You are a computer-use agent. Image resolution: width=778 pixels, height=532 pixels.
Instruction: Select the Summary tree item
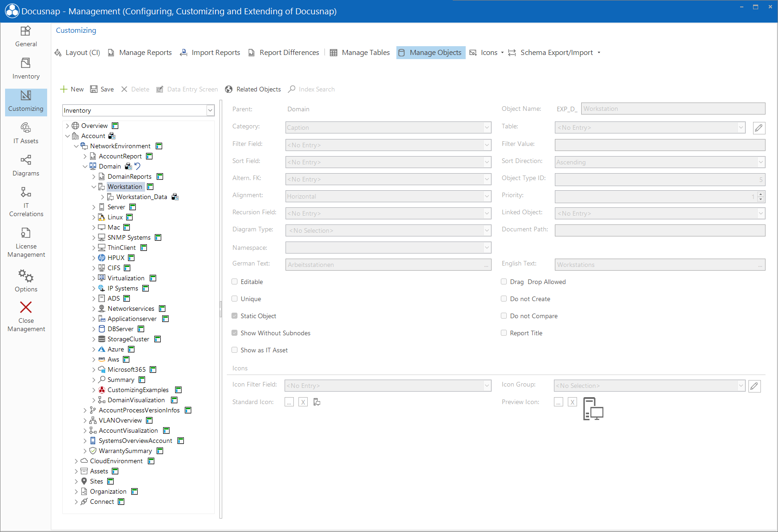click(x=121, y=380)
